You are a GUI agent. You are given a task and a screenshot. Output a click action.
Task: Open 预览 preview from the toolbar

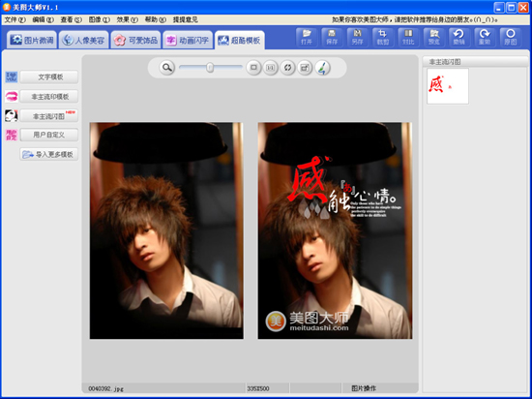coord(433,37)
